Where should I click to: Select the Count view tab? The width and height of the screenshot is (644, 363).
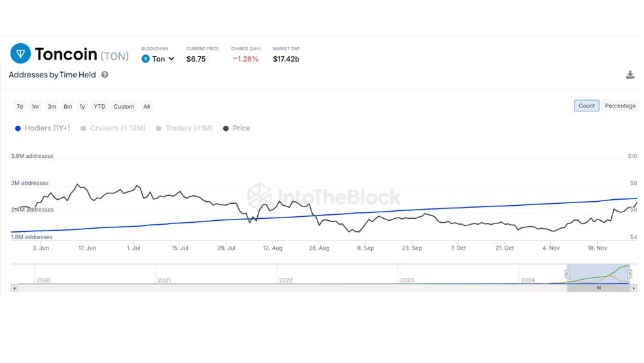[x=586, y=105]
